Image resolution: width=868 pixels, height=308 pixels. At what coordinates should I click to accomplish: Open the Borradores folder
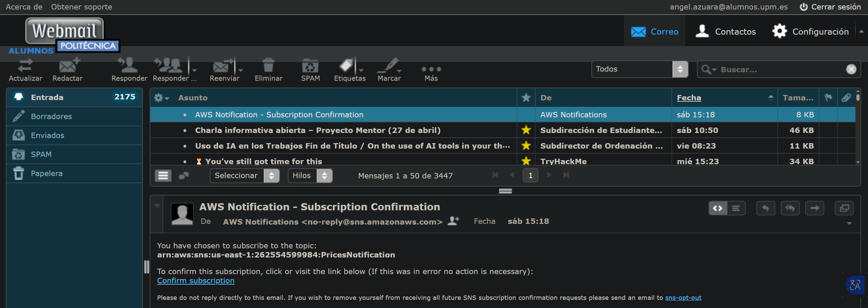pyautogui.click(x=74, y=116)
